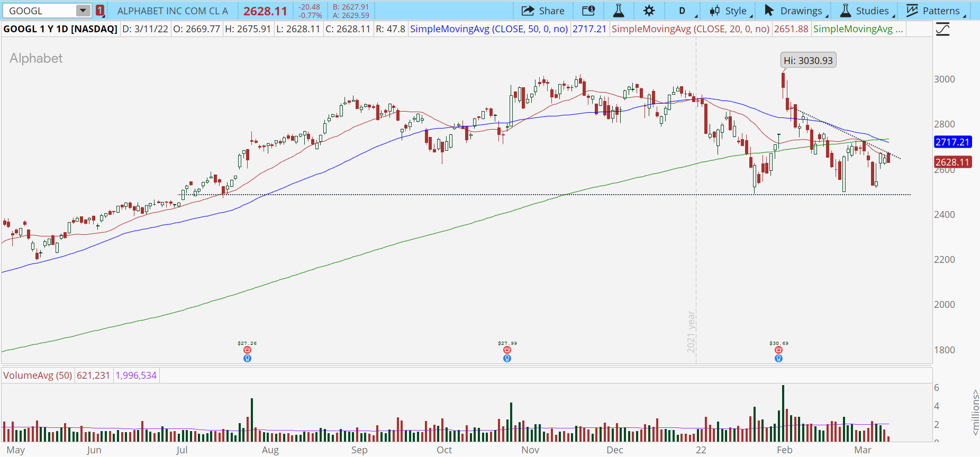The image size is (980, 457).
Task: Select the 50-period SimpleMovingAvg label
Action: 489,29
